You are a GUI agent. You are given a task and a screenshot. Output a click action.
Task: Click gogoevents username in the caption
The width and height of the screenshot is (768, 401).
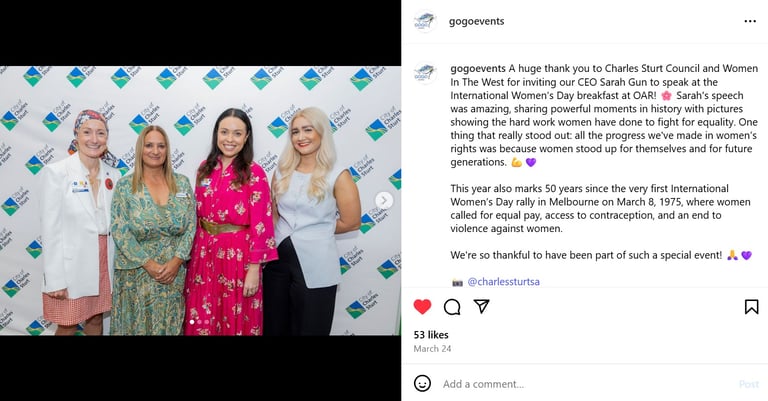pyautogui.click(x=478, y=69)
